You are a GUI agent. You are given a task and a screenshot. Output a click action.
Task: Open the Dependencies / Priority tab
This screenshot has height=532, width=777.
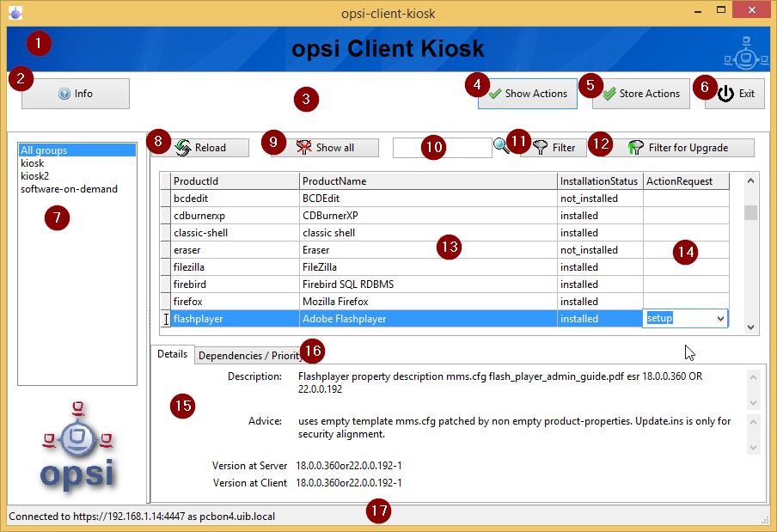pos(250,356)
